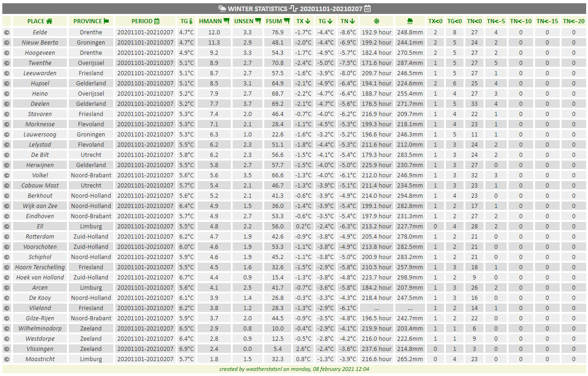588x376 pixels.
Task: Click the sunshine hours sun icon header
Action: [x=377, y=21]
